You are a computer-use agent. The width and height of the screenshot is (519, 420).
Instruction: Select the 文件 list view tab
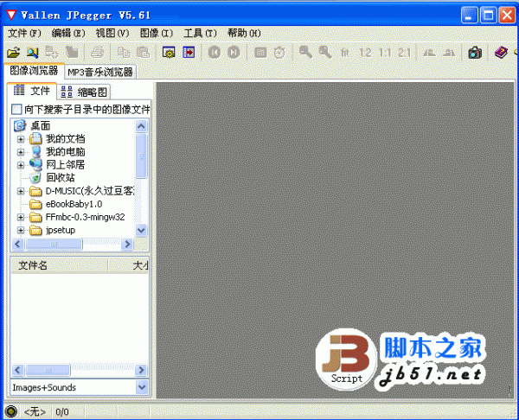click(x=32, y=91)
